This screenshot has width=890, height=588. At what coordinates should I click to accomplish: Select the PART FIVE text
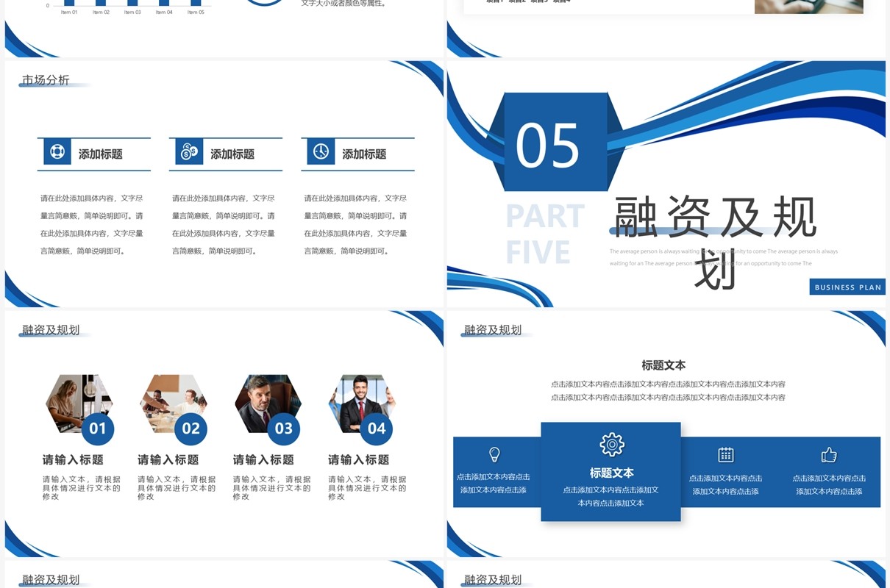545,234
